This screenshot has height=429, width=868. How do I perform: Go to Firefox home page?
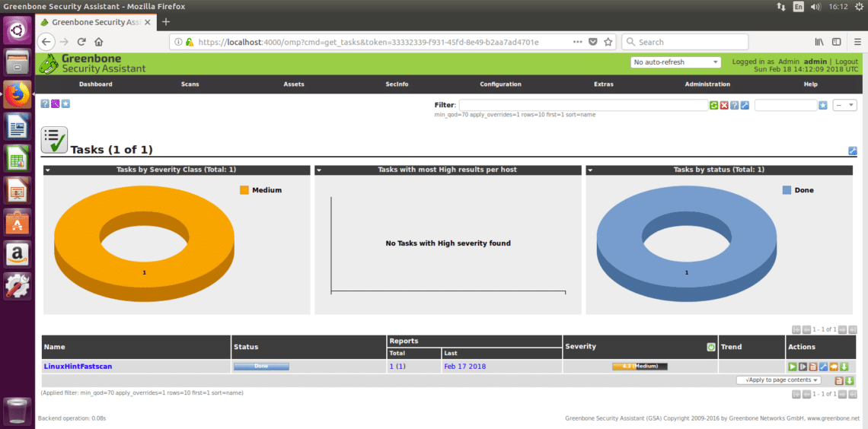98,42
